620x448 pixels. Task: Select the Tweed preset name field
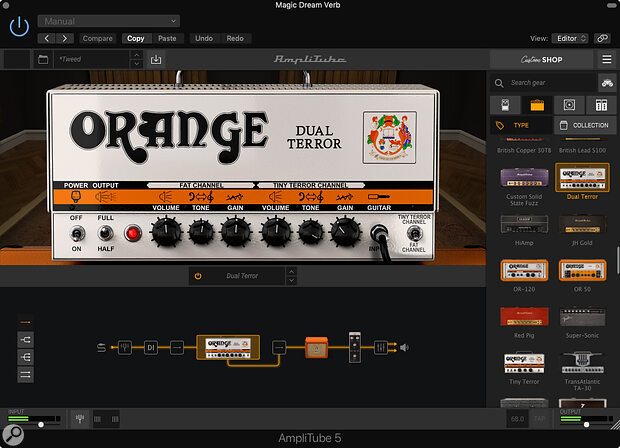tap(92, 59)
